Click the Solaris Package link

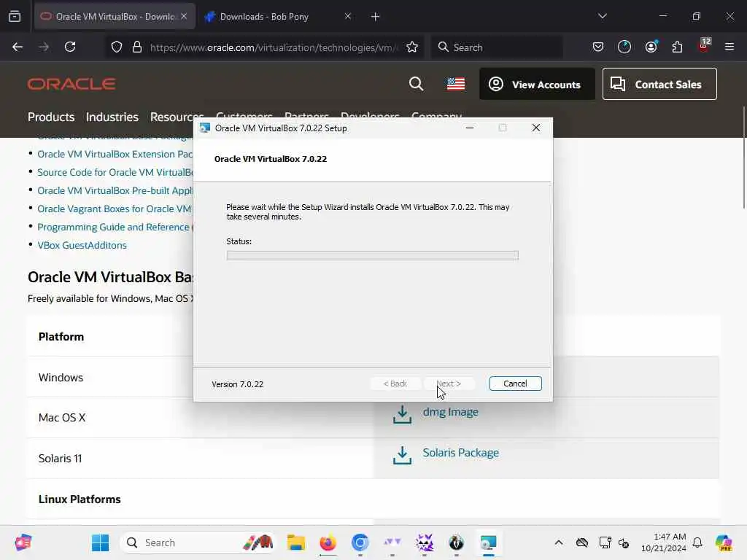pos(461,452)
